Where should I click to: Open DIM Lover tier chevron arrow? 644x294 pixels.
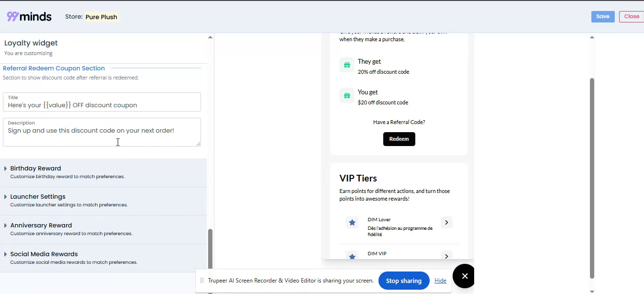[446, 223]
